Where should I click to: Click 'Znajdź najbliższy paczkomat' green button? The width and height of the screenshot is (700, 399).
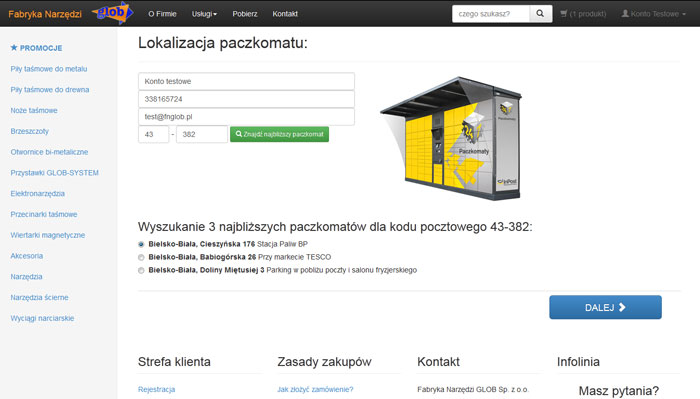click(279, 134)
